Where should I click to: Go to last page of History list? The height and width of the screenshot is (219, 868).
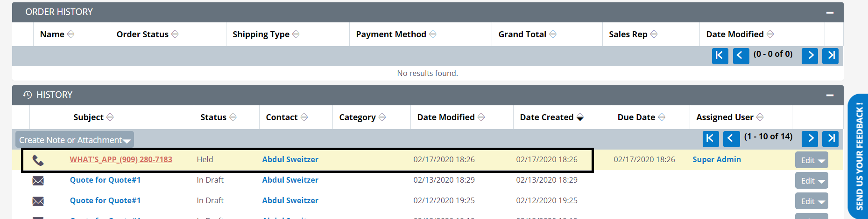pos(830,139)
